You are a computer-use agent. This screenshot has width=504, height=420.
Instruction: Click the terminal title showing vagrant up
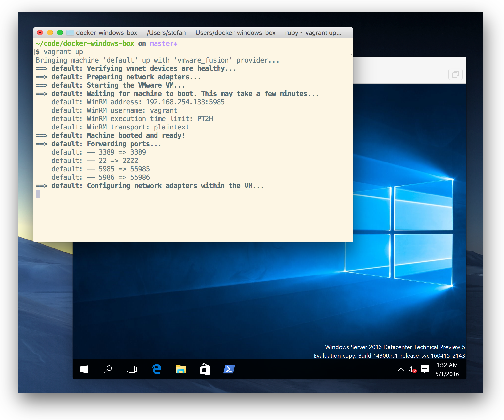[x=322, y=32]
